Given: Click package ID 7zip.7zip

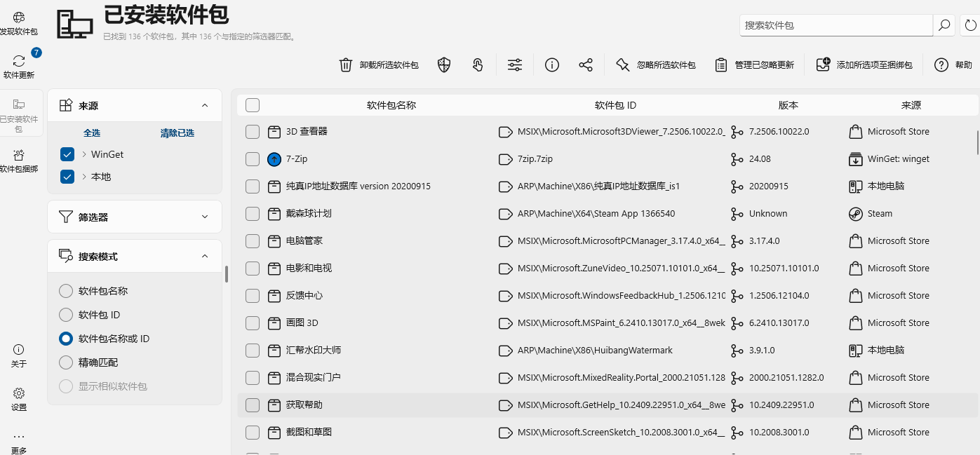Looking at the screenshot, I should (535, 159).
